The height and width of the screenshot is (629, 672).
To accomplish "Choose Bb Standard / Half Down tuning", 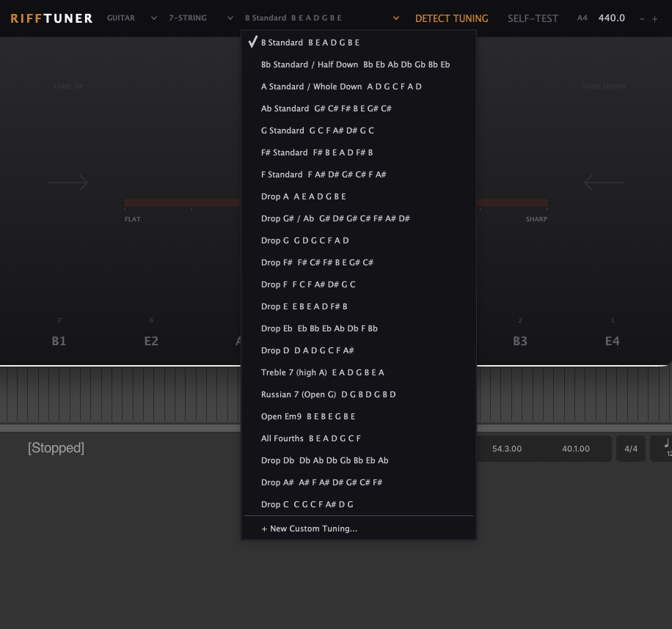I will (358, 65).
